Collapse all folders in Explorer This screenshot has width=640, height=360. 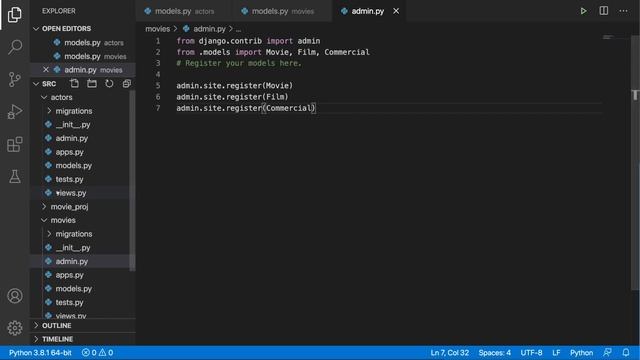127,84
